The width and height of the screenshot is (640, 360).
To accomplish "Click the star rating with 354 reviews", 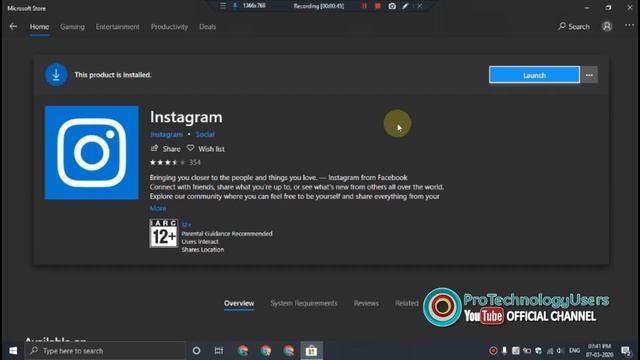I will [x=175, y=162].
